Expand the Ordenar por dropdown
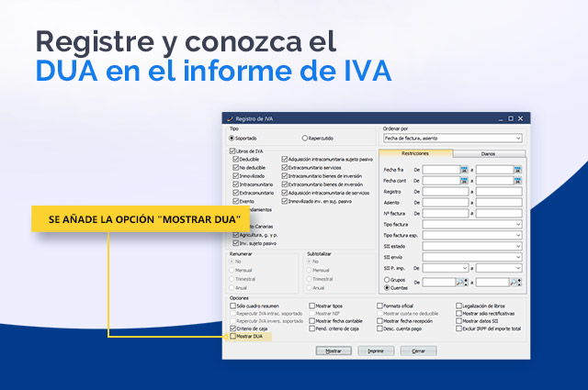This screenshot has height=390, width=588. [518, 139]
